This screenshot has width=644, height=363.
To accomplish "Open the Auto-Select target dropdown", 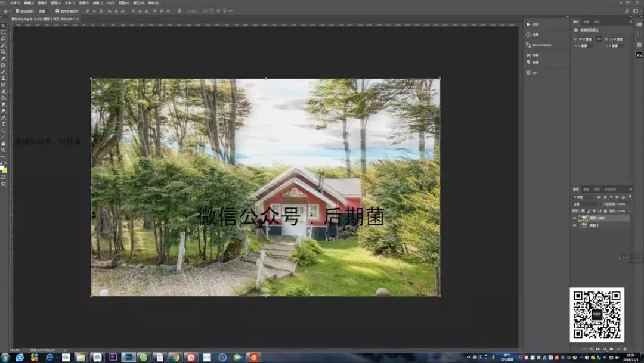I will click(x=44, y=11).
